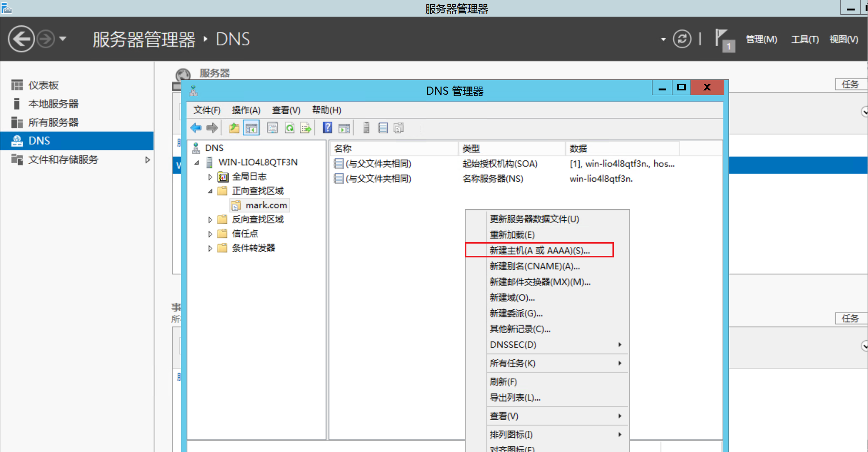The image size is (868, 452).
Task: Expand the 条件转发器 tree node
Action: 210,248
